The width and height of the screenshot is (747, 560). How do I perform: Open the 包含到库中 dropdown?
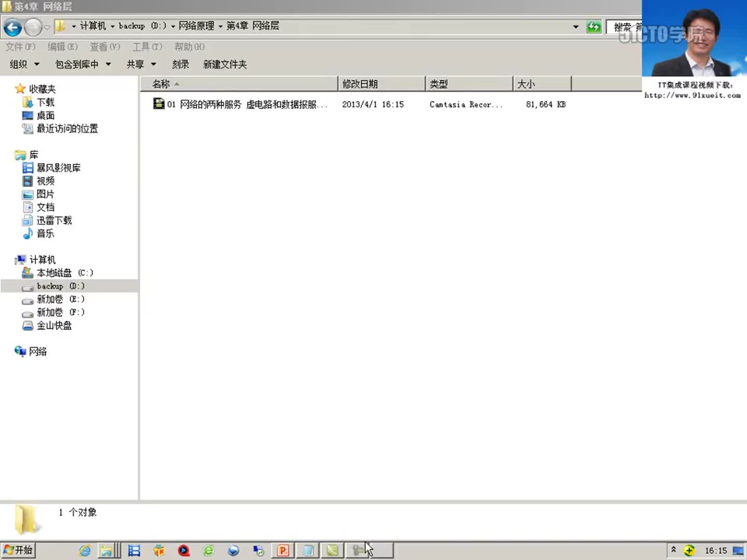pyautogui.click(x=83, y=64)
